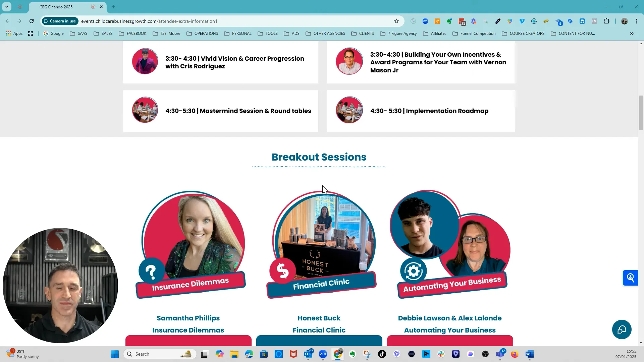Click the page vertical scrollbar thumb
Viewport: 644px width, 362px height.
[641, 113]
